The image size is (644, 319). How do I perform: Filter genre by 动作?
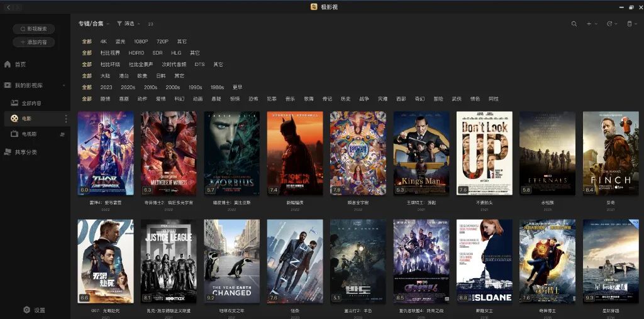[142, 99]
